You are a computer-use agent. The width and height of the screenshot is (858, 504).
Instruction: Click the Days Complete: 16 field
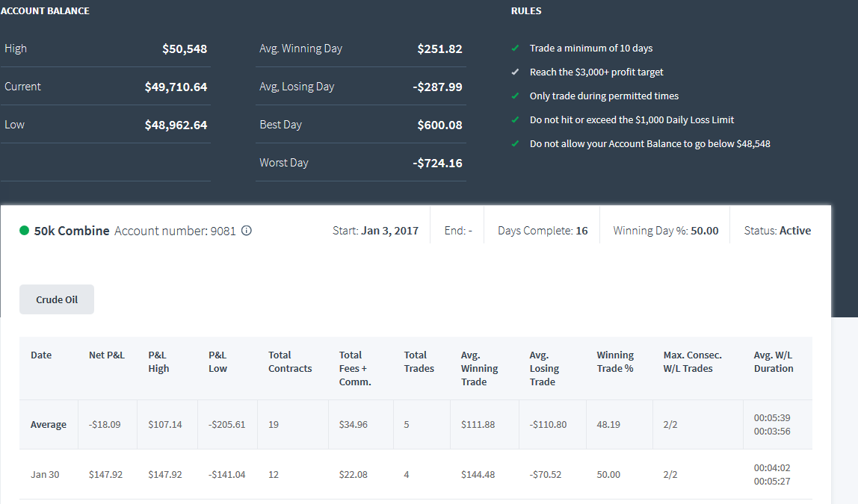coord(543,231)
